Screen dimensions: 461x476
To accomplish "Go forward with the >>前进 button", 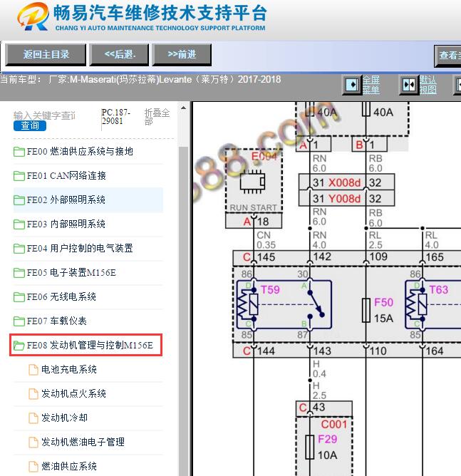I will click(x=182, y=55).
